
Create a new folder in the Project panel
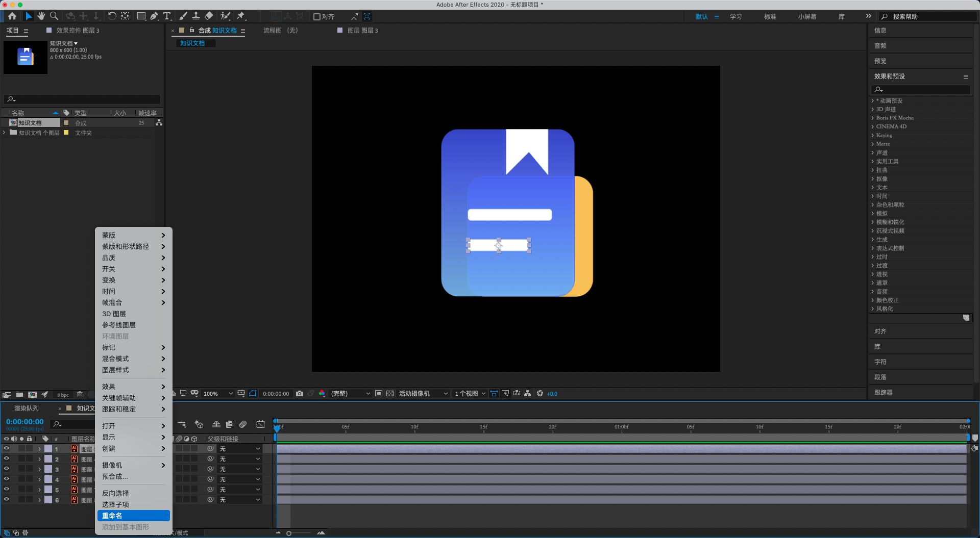point(19,395)
